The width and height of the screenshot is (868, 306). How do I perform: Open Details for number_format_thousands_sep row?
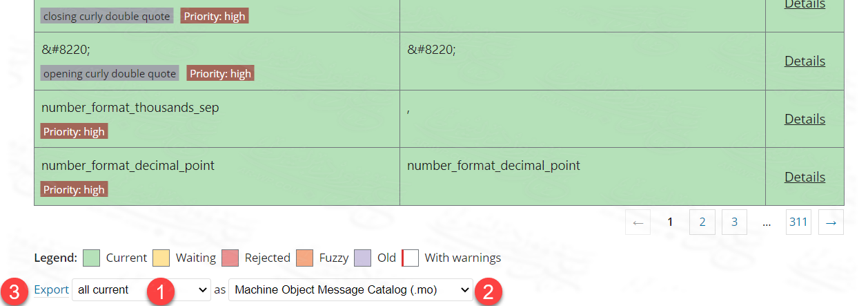805,119
